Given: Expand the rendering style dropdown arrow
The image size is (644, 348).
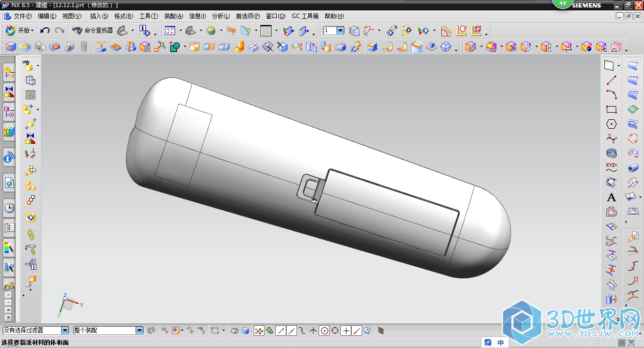Looking at the screenshot, I should coord(221,31).
